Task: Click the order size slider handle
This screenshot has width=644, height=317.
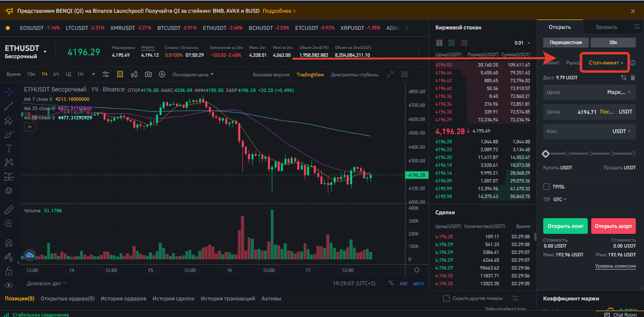Action: pos(546,154)
